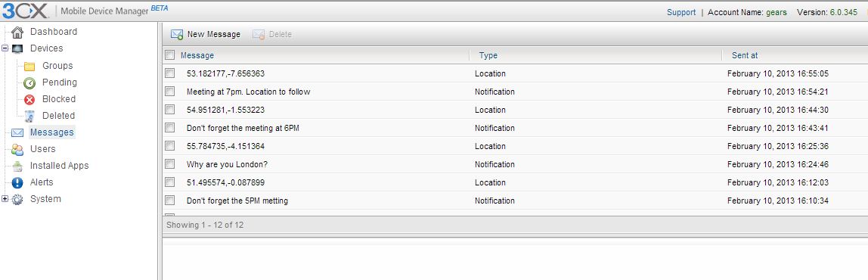Click the Groups folder icon
This screenshot has width=868, height=280.
[x=29, y=66]
